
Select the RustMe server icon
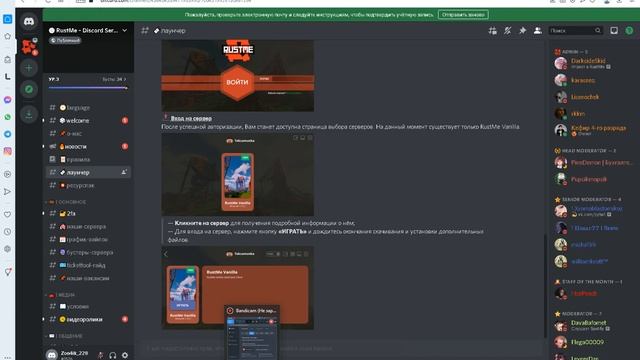coord(29,47)
